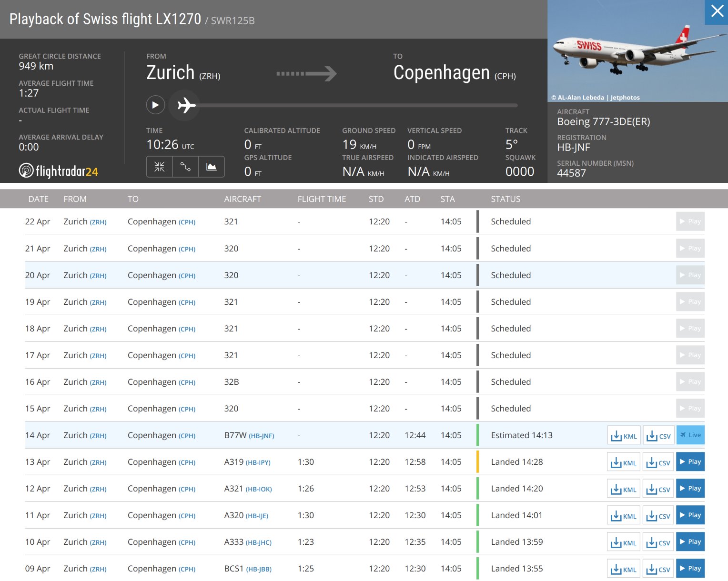
Task: Open registration HB-IPY link
Action: tap(258, 462)
